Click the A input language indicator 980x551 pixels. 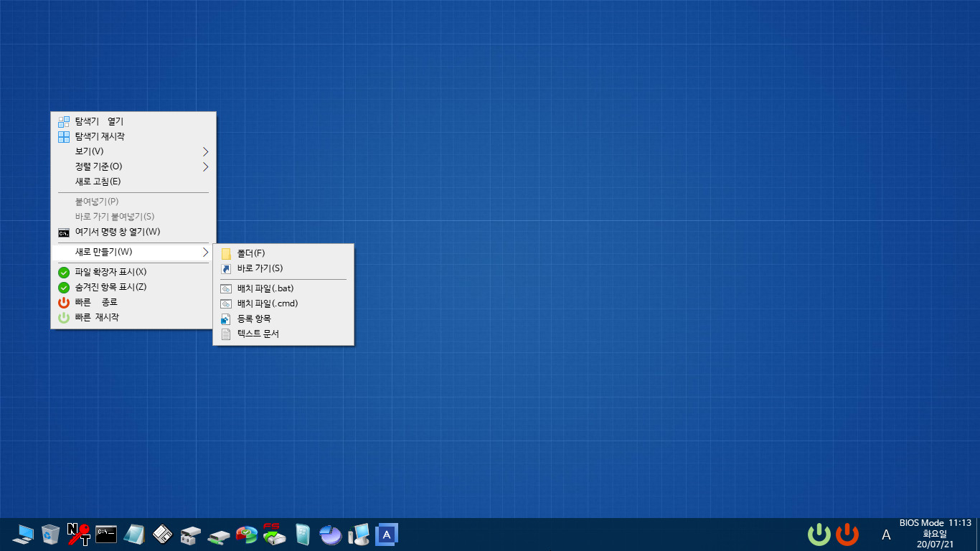coord(886,534)
